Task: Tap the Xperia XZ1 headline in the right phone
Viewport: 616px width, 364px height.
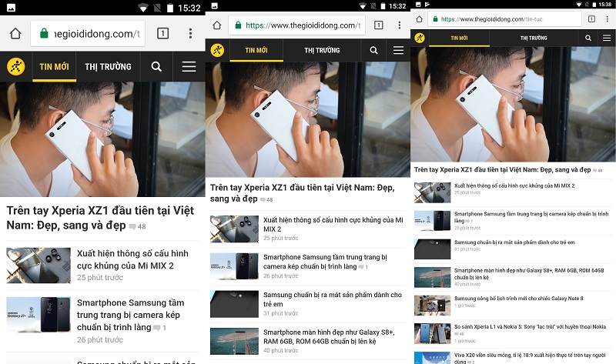Action: coord(502,169)
